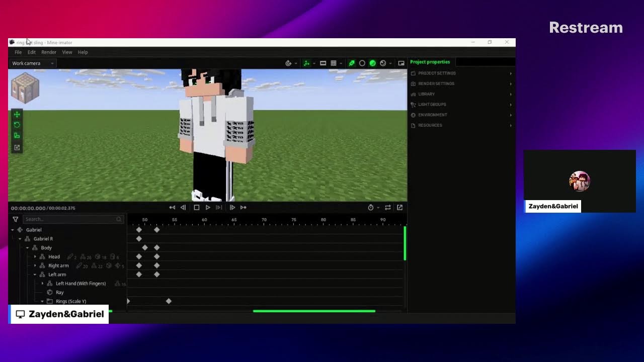Open the snapping options dropdown arrow
This screenshot has width=644, height=362.
(295, 63)
